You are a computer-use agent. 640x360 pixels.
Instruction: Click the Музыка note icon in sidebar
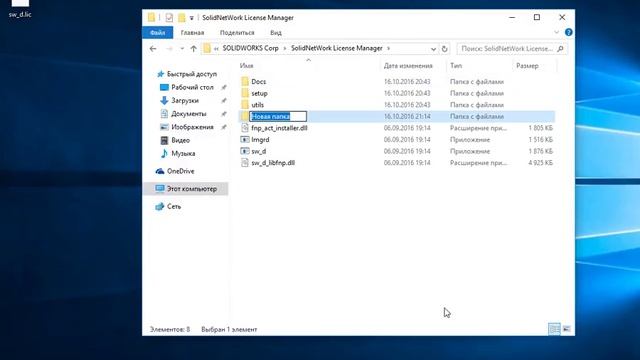pos(164,153)
